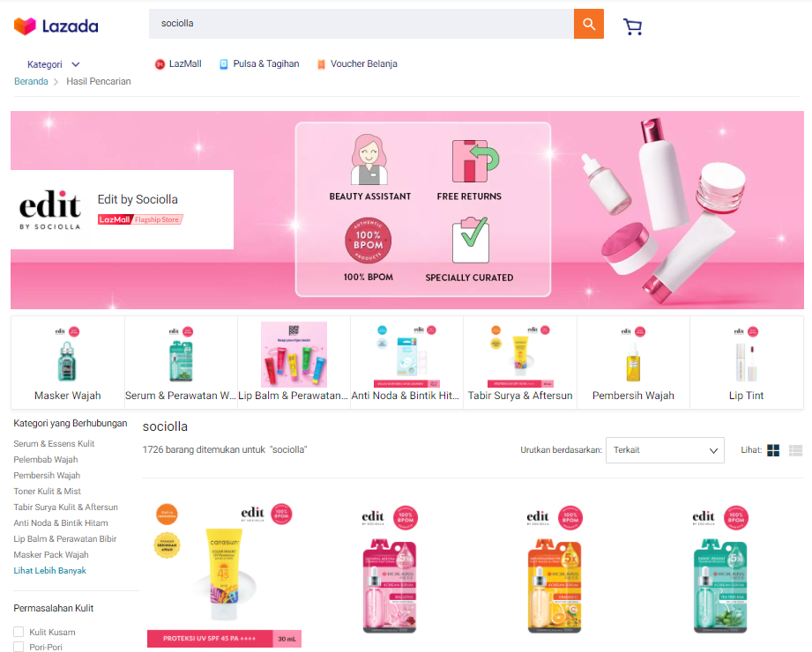Select the Lip Tint category tile
The image size is (812, 652).
[x=746, y=363]
